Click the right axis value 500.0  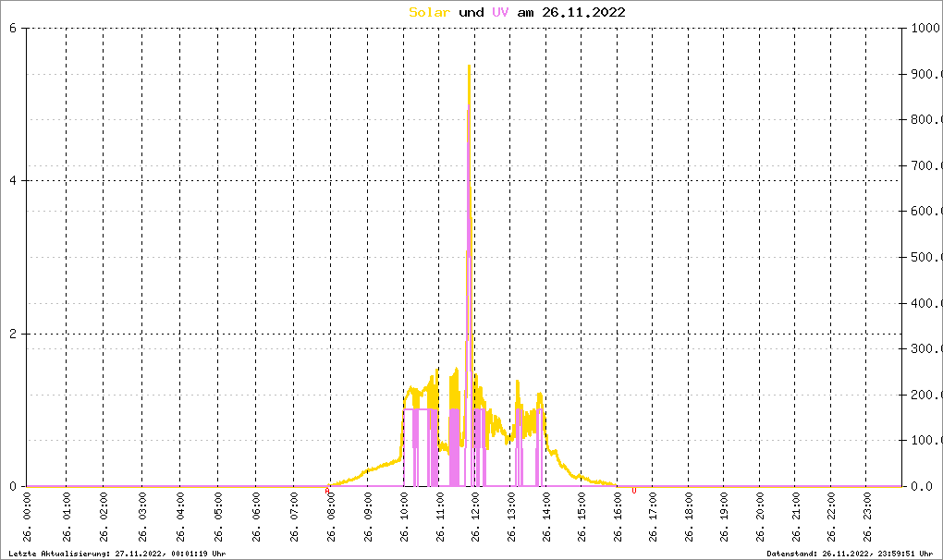tap(926, 257)
